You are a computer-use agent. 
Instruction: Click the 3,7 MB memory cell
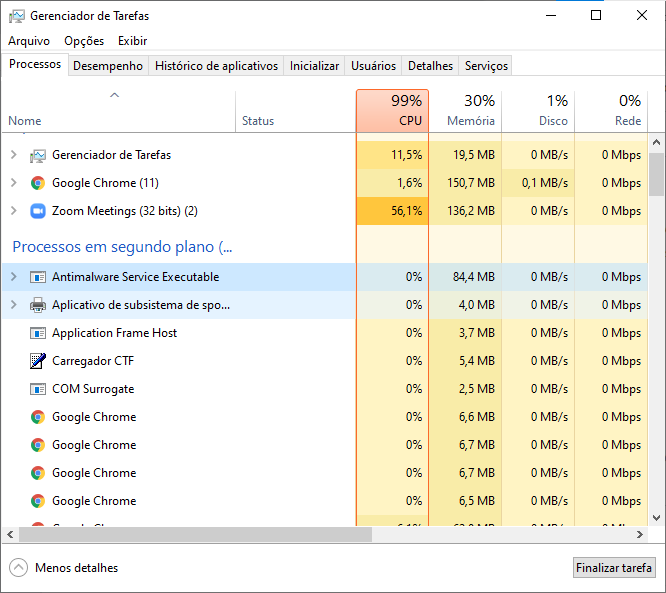pyautogui.click(x=465, y=333)
